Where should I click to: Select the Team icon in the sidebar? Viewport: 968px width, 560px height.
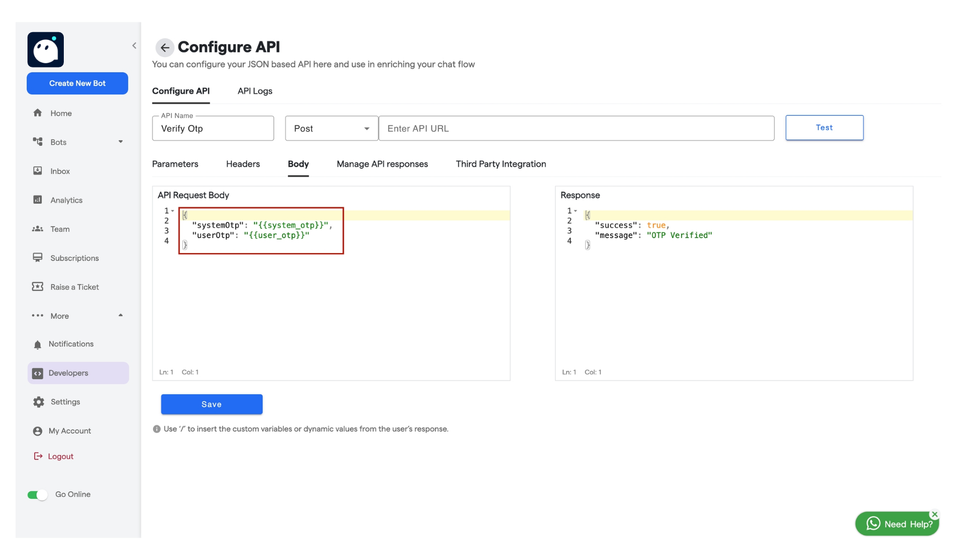click(37, 229)
